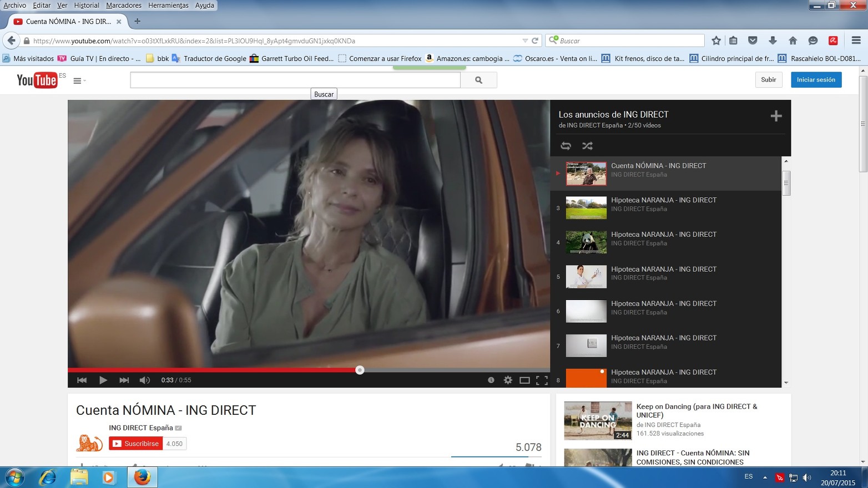Open the Firefox hamburger menu

tap(856, 40)
